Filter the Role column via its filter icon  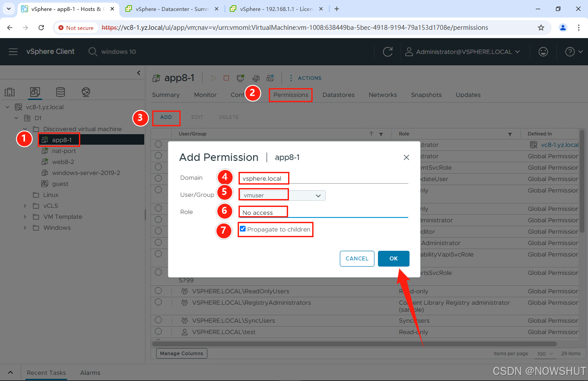tap(510, 134)
